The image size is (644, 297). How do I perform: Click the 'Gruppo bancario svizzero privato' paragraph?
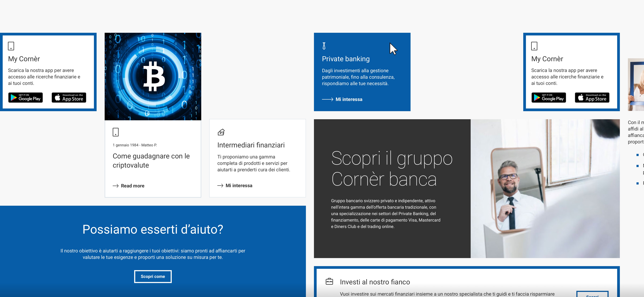386,214
